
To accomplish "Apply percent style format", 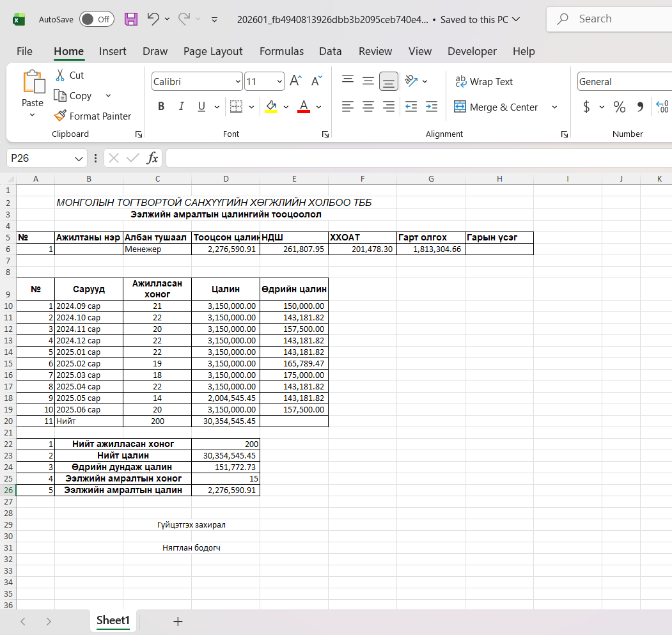I will click(619, 107).
